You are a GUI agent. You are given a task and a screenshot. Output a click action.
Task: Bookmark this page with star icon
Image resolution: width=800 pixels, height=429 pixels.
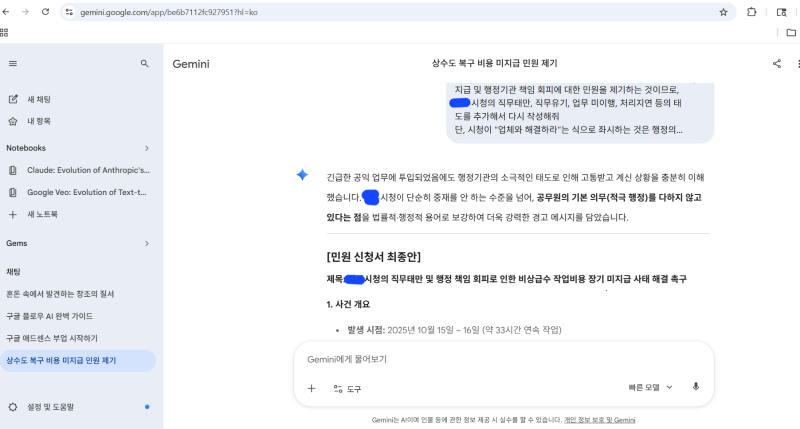pyautogui.click(x=723, y=12)
